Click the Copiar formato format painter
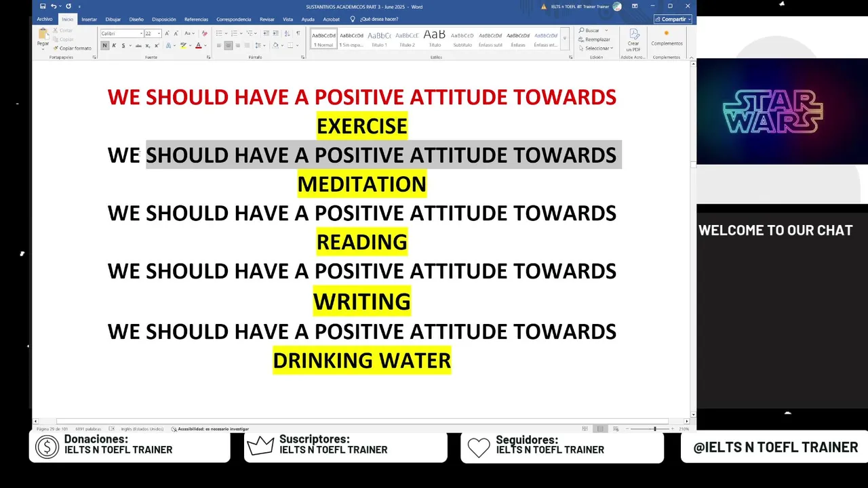Screen dimensions: 868x488 point(72,48)
